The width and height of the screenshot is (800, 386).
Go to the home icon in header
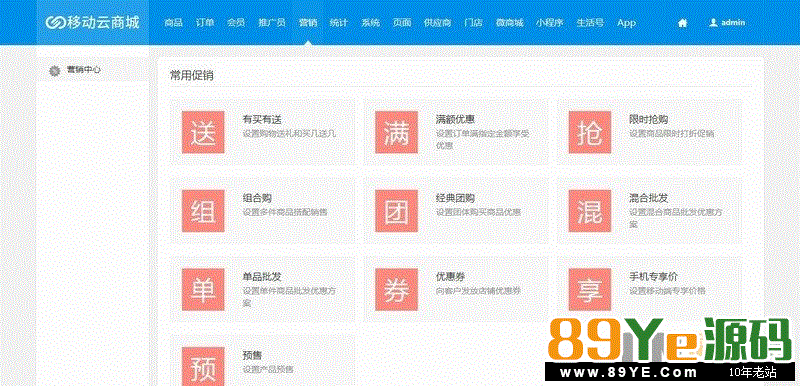(x=682, y=23)
